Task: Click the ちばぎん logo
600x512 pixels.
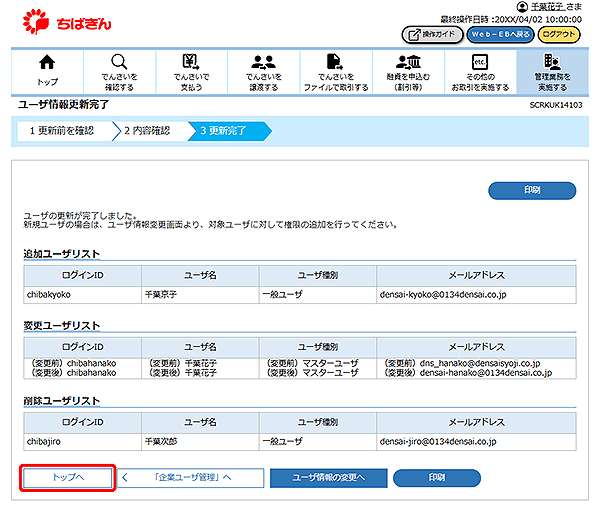Action: point(67,22)
